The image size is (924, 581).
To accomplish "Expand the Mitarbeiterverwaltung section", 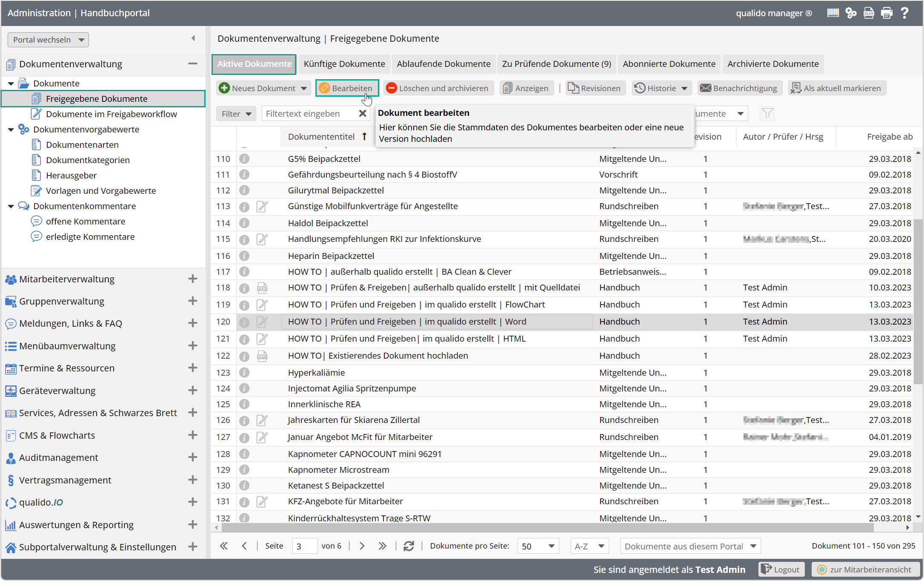I will (193, 279).
